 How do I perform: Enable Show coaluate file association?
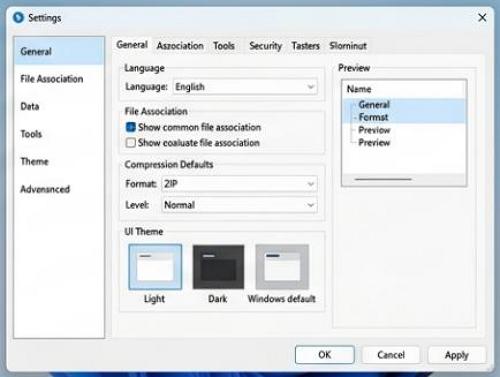pyautogui.click(x=131, y=143)
